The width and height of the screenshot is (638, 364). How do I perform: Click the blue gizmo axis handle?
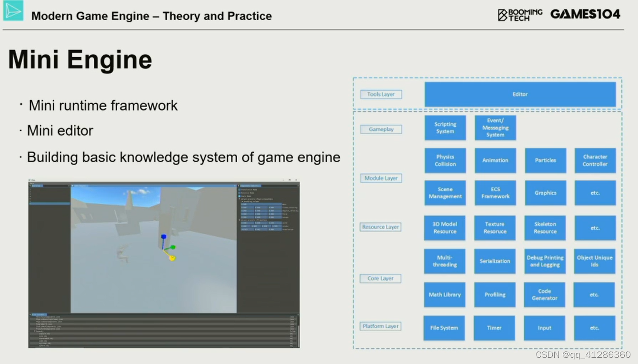[164, 236]
